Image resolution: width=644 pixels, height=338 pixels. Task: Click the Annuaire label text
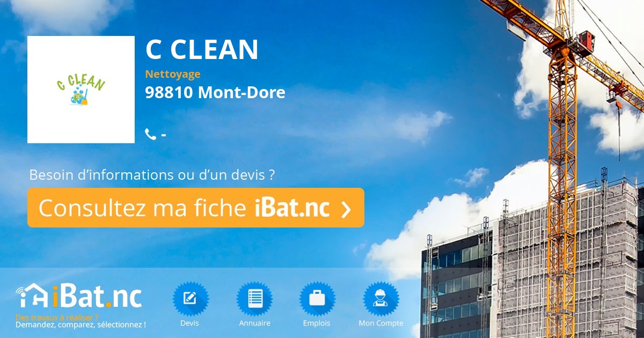(255, 324)
